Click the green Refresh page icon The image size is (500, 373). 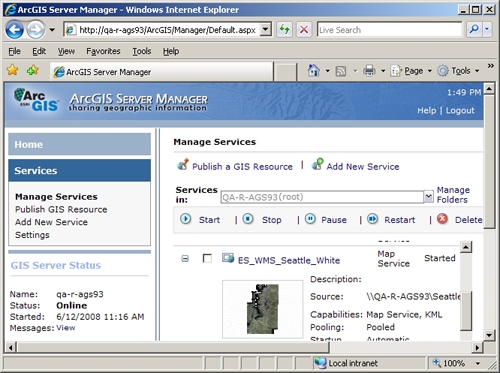point(284,30)
